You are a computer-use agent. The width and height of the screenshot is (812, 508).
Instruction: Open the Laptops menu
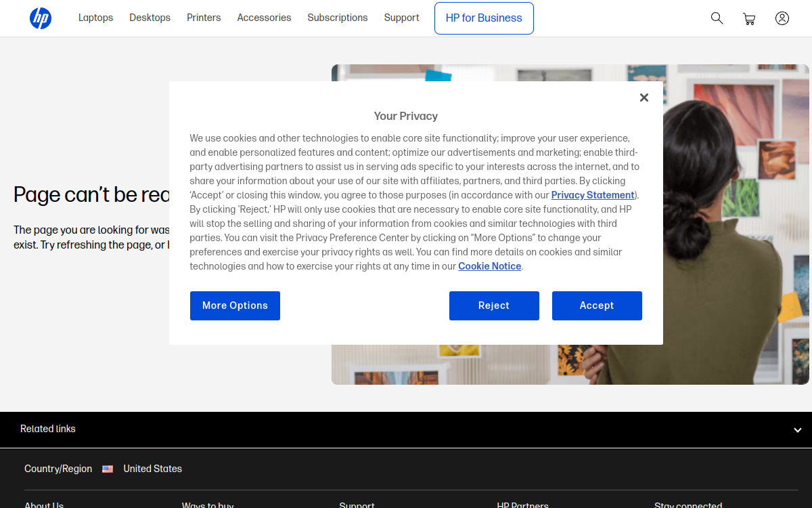[95, 18]
